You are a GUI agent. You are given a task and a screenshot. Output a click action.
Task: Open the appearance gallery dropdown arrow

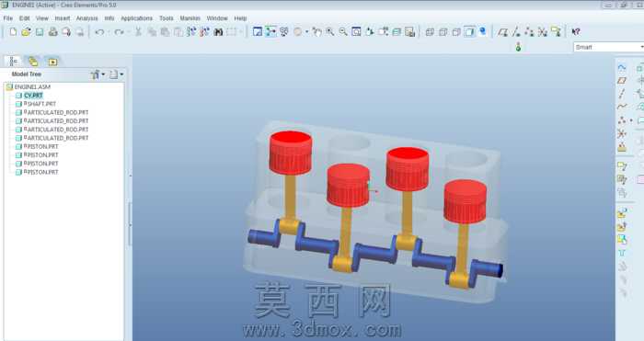point(306,31)
